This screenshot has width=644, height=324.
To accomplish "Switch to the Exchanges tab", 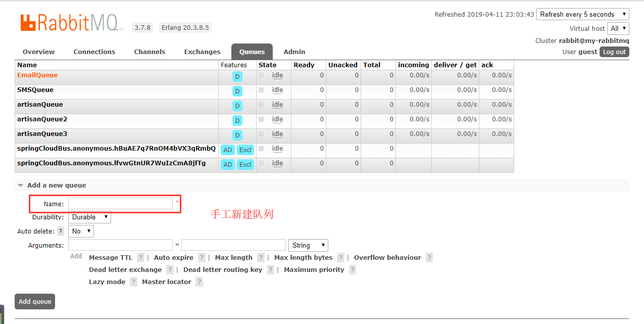I will (203, 52).
